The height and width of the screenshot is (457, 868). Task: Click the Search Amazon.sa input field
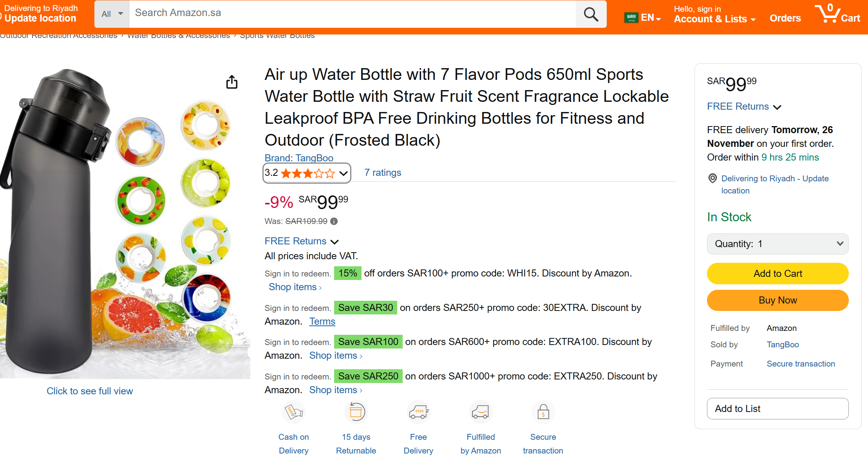click(x=353, y=13)
